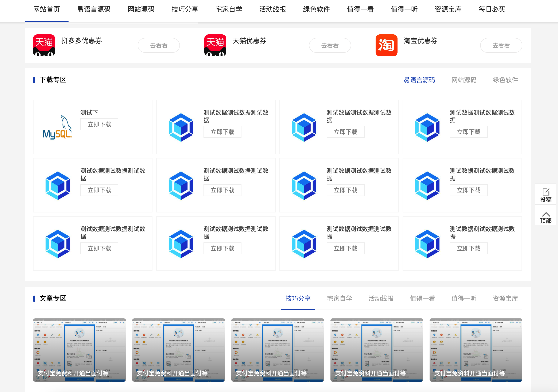
Task: Select 绿色软件 tab in 下载专区
Action: tap(505, 80)
